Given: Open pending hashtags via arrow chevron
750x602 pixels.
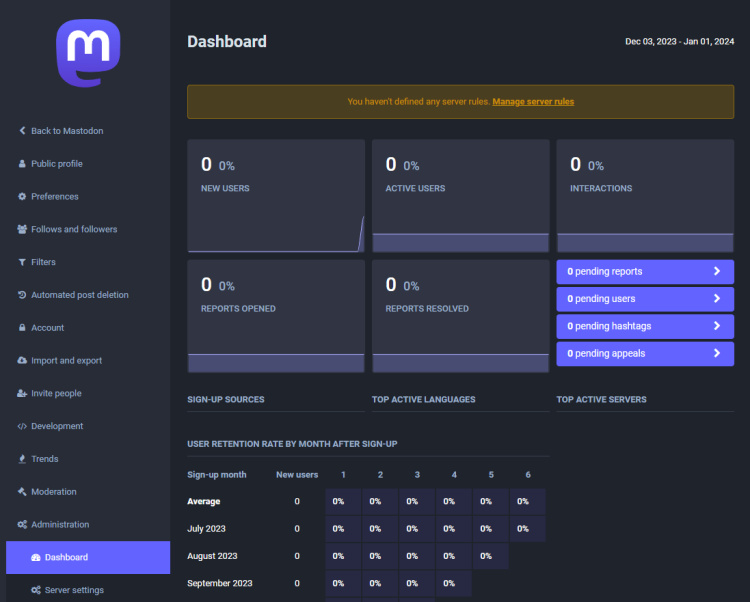Looking at the screenshot, I should [716, 326].
